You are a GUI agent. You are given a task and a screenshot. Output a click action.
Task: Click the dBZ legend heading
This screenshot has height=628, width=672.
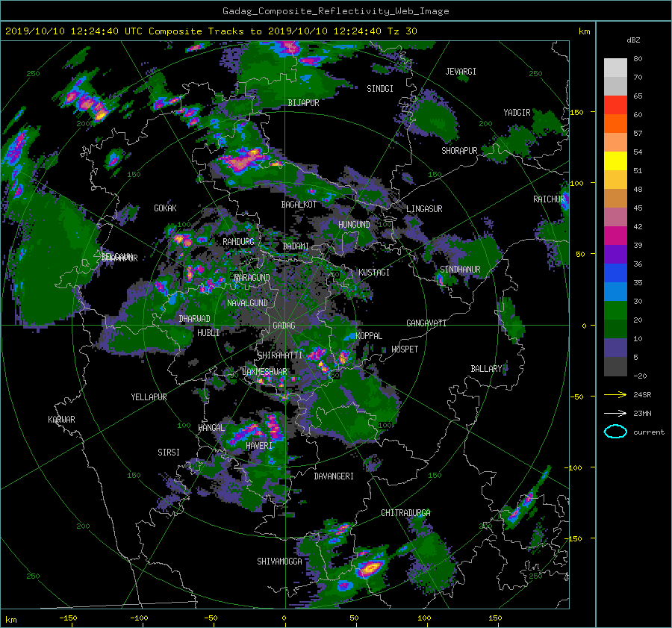(633, 40)
